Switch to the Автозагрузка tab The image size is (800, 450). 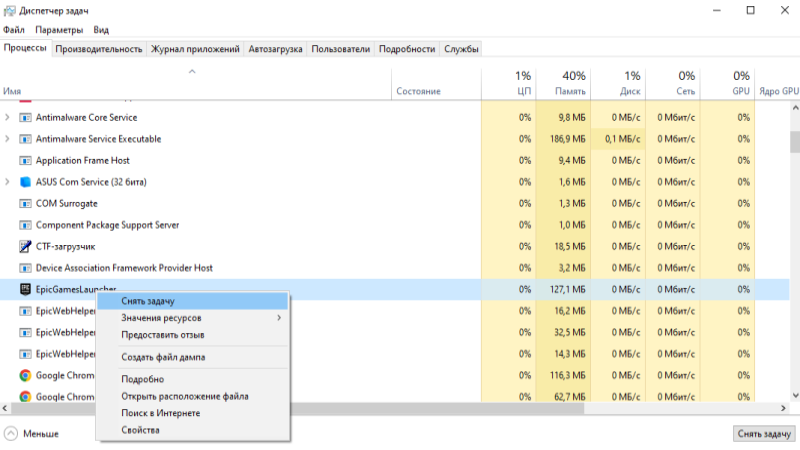point(276,49)
